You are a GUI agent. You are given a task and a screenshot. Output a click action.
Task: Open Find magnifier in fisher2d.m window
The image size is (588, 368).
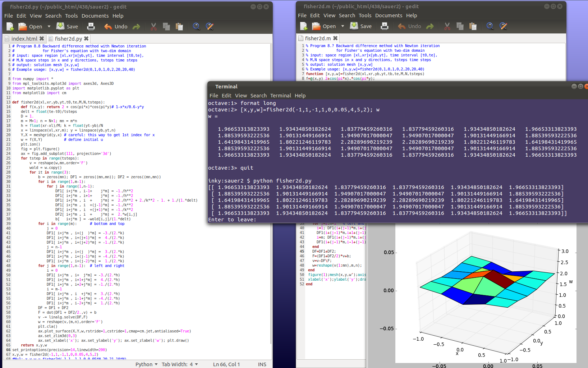coord(490,26)
